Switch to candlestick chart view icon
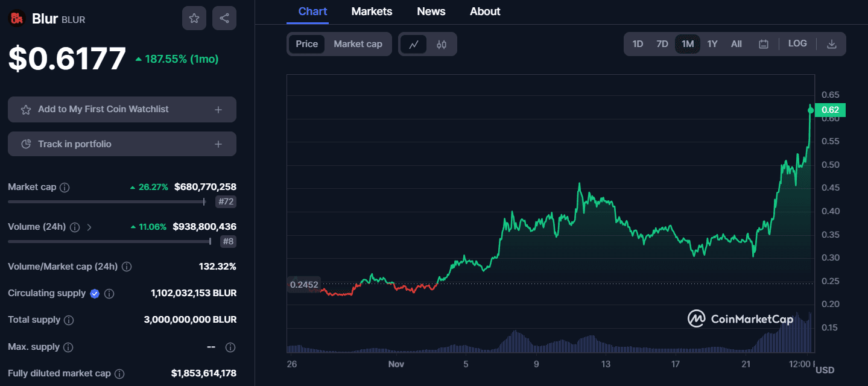 coord(442,44)
